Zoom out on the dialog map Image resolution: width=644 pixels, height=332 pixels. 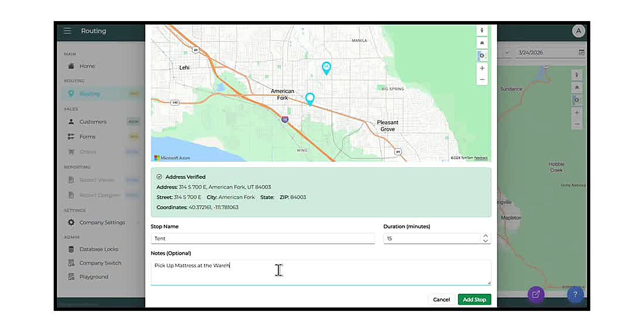coord(482,79)
